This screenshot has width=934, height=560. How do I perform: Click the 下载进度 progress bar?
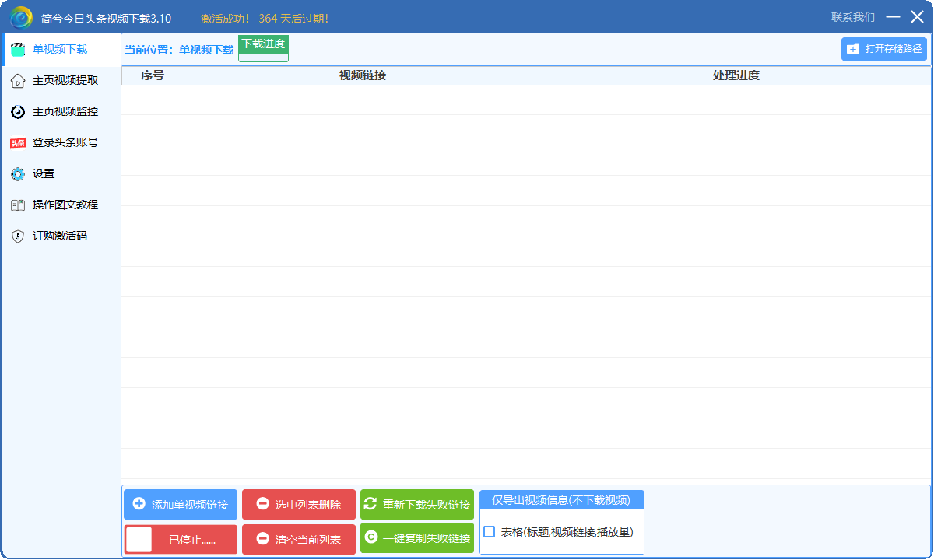click(x=263, y=49)
